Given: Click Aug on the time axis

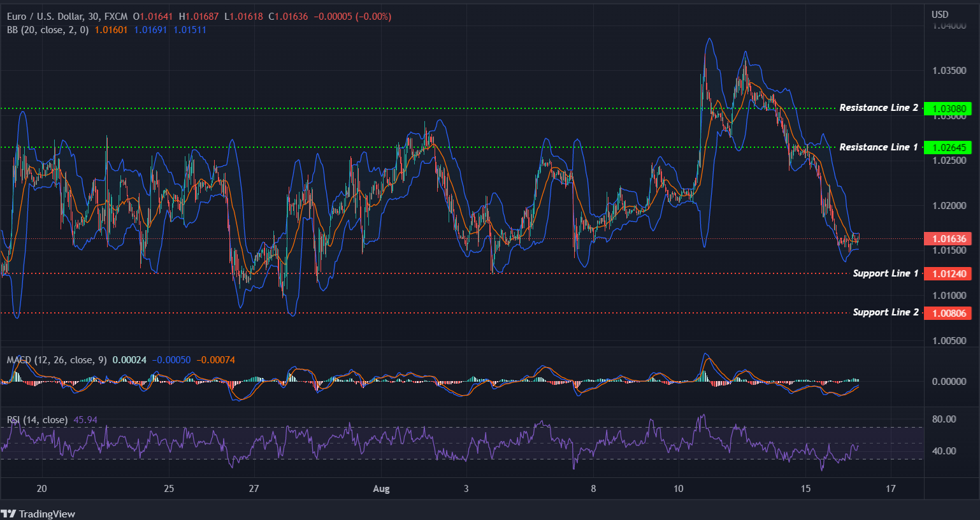Looking at the screenshot, I should pyautogui.click(x=380, y=489).
